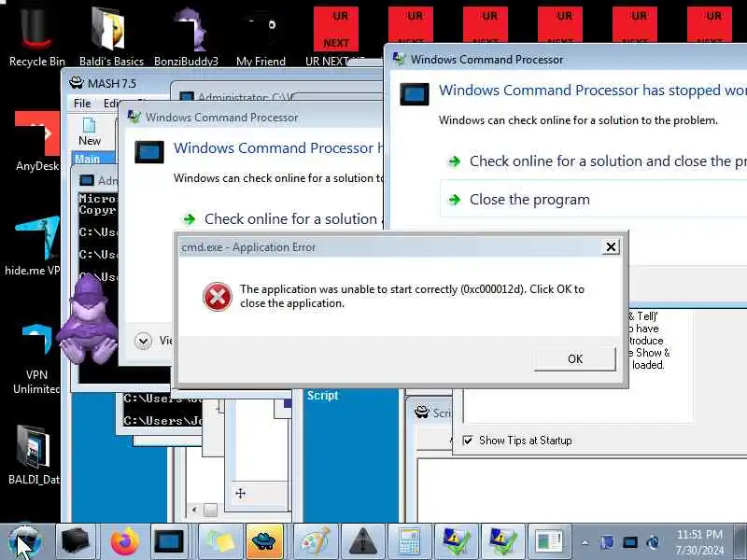Viewport: 747px width, 560px height.
Task: Click the New toolbar button in MASH
Action: point(89,132)
